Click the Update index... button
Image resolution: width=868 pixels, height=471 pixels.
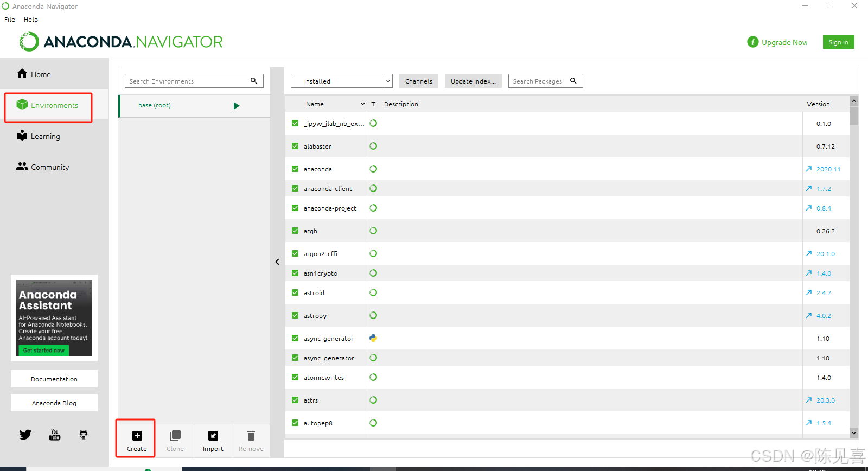coord(473,81)
